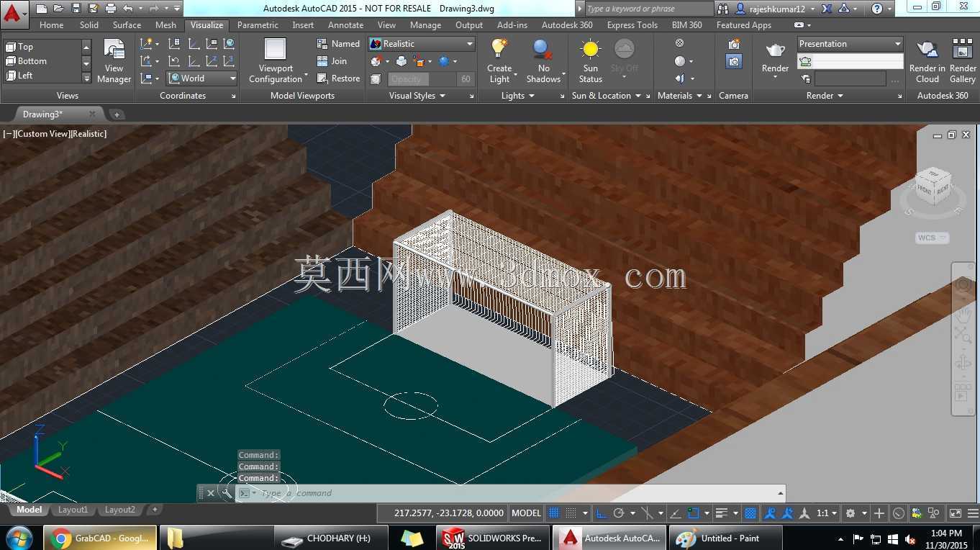Toggle Show Cameras display button
The height and width of the screenshot is (550, 980).
pyautogui.click(x=734, y=62)
